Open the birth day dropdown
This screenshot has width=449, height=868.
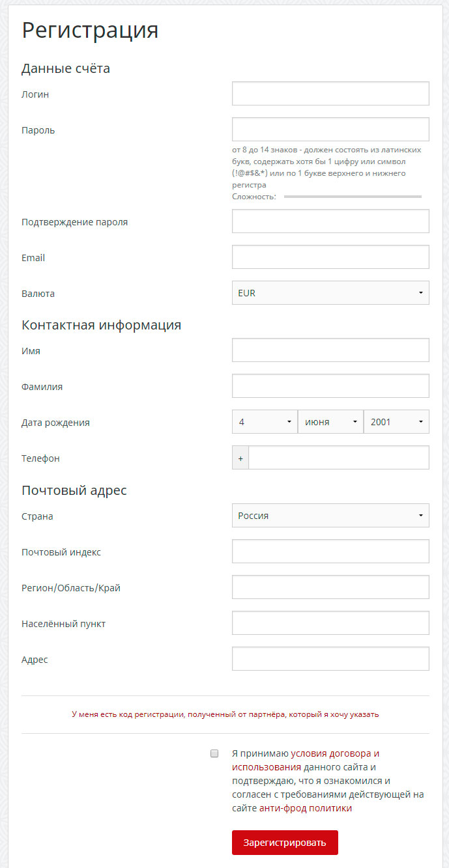point(265,422)
